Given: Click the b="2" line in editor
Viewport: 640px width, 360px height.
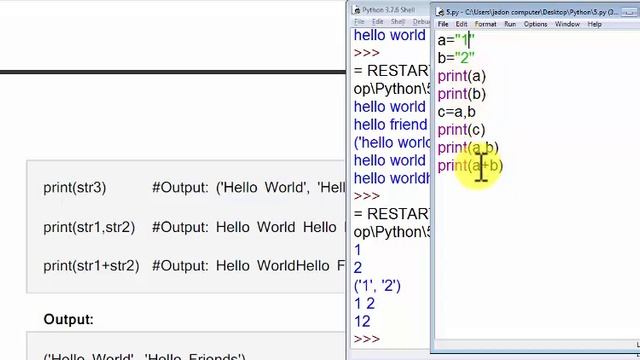Looking at the screenshot, I should 456,58.
